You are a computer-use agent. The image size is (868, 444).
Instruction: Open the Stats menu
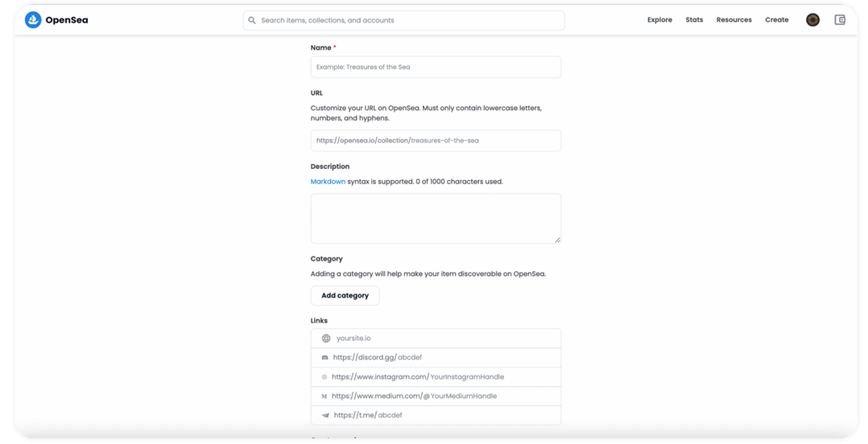click(x=694, y=20)
